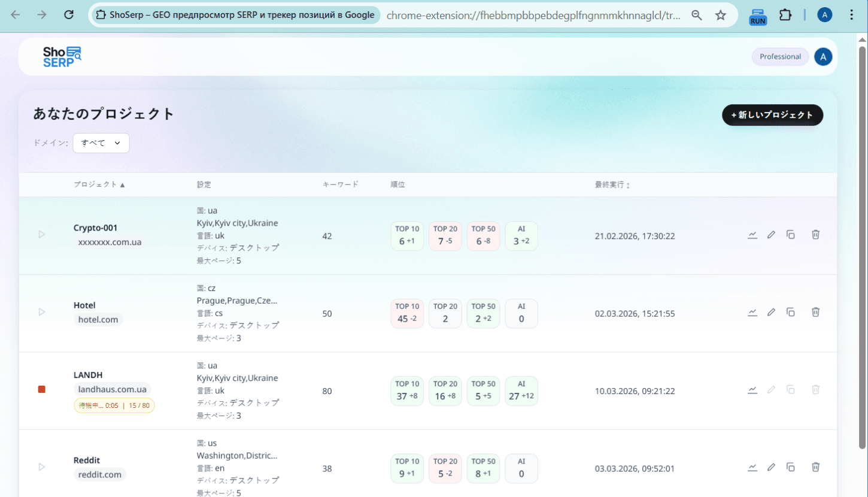Viewport: 868px width, 497px height.
Task: Open Chrome three-dot menu
Action: 851,16
